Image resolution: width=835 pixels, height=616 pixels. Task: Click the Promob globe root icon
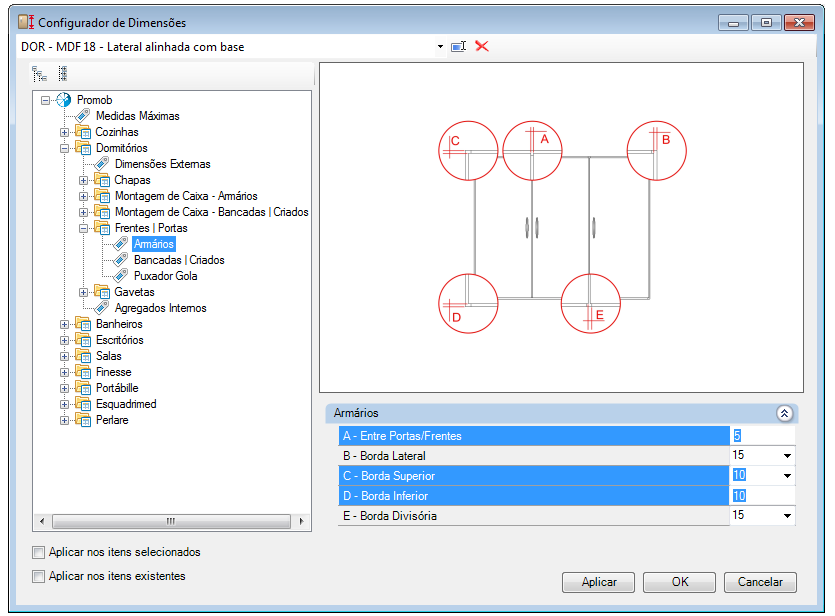[x=63, y=100]
